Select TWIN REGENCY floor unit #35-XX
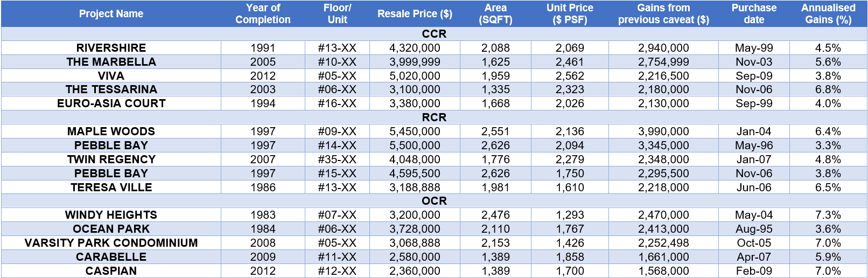868x278 pixels. [337, 159]
